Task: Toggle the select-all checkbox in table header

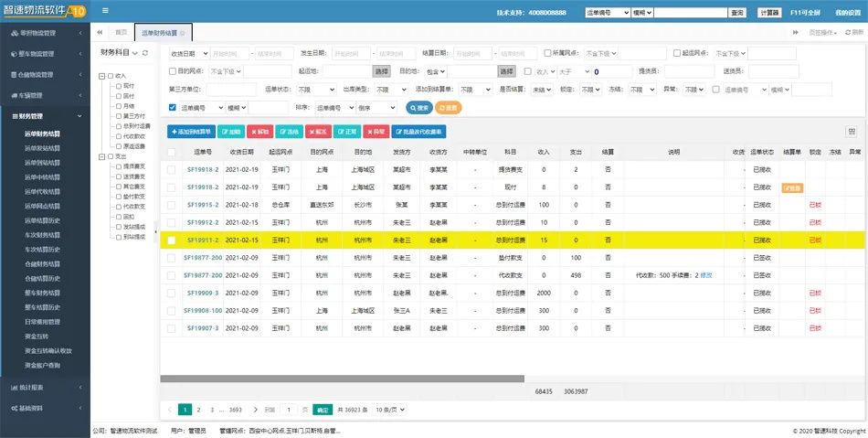Action: [172, 153]
